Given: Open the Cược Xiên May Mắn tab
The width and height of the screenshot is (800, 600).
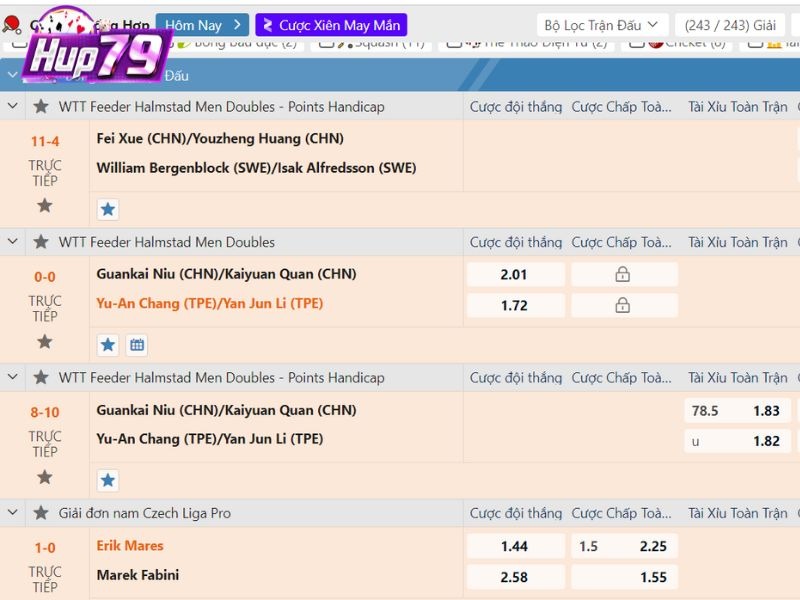Looking at the screenshot, I should (331, 25).
